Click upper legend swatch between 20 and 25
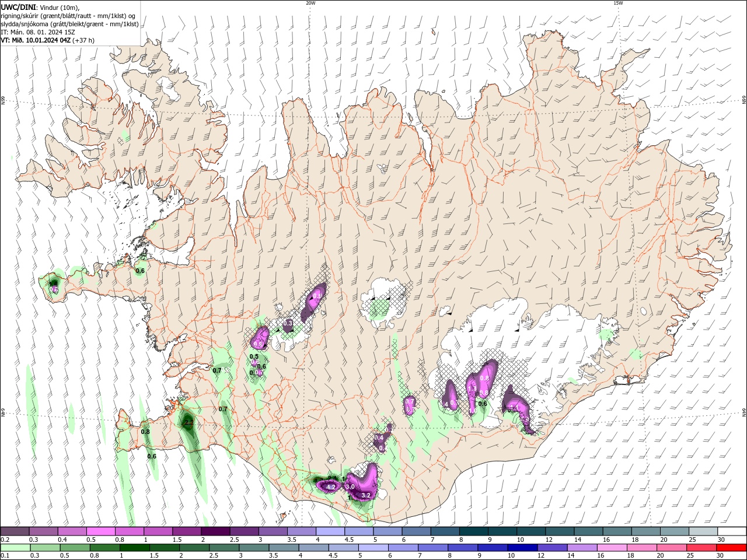Image resolution: width=747 pixels, height=560 pixels. click(675, 531)
